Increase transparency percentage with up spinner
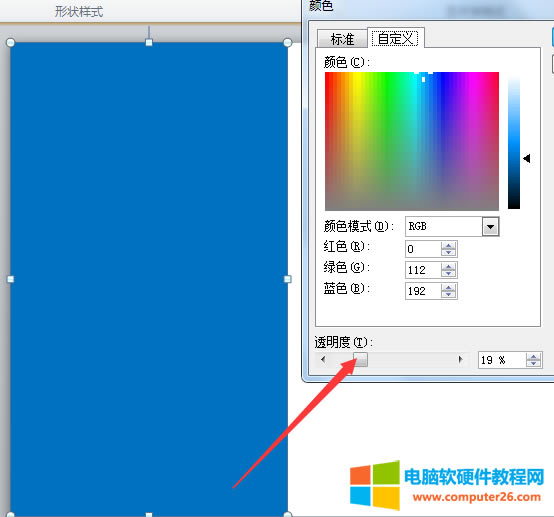Screen dimensions: 554x517 coord(534,357)
